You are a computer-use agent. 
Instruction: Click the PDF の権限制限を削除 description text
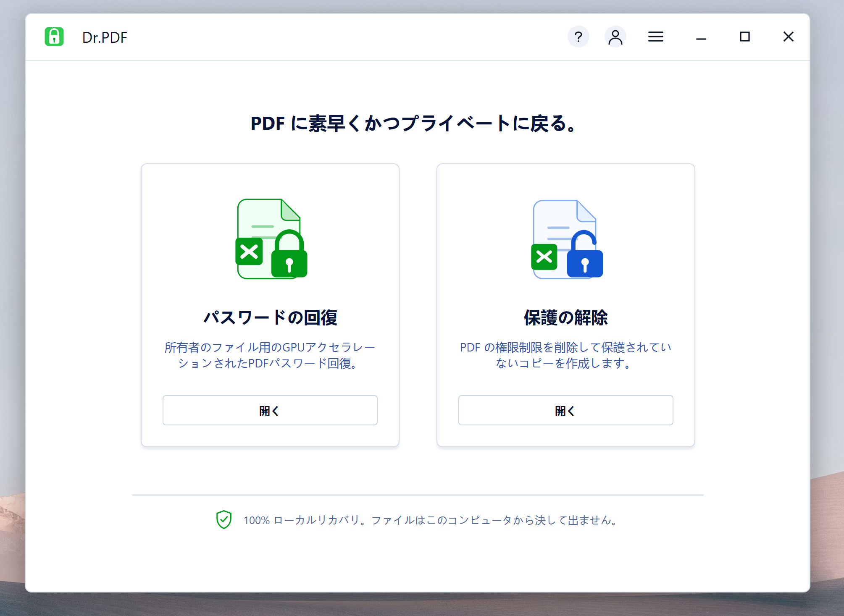point(565,355)
